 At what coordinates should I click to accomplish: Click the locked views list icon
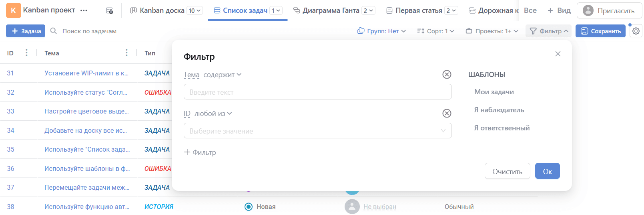(109, 11)
